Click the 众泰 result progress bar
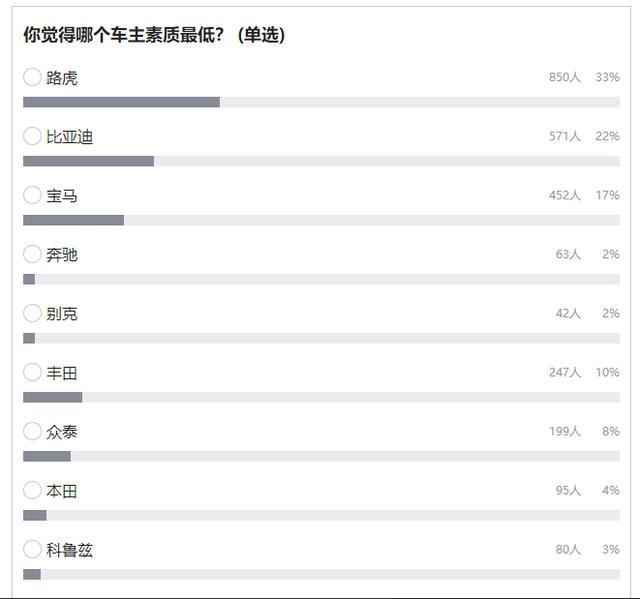The image size is (640, 599). pyautogui.click(x=321, y=456)
